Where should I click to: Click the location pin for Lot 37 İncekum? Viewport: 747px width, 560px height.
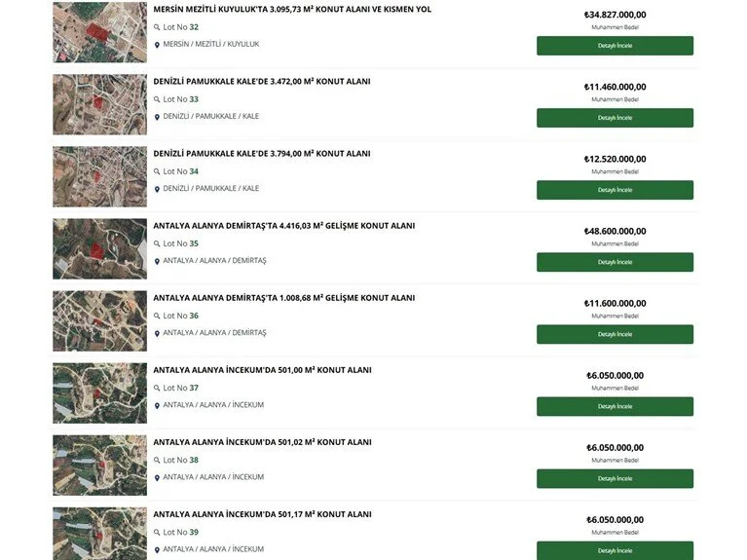[157, 405]
